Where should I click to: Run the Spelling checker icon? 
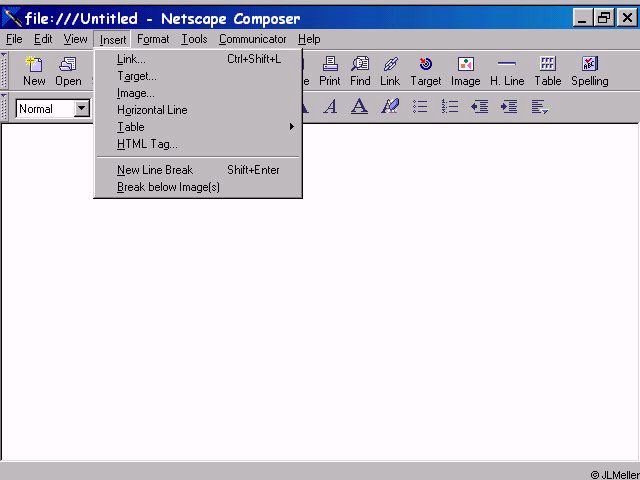point(590,71)
